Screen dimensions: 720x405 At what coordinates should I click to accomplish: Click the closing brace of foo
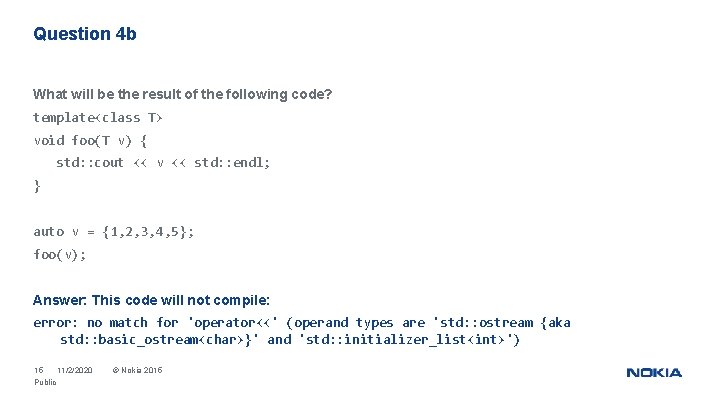click(x=37, y=186)
